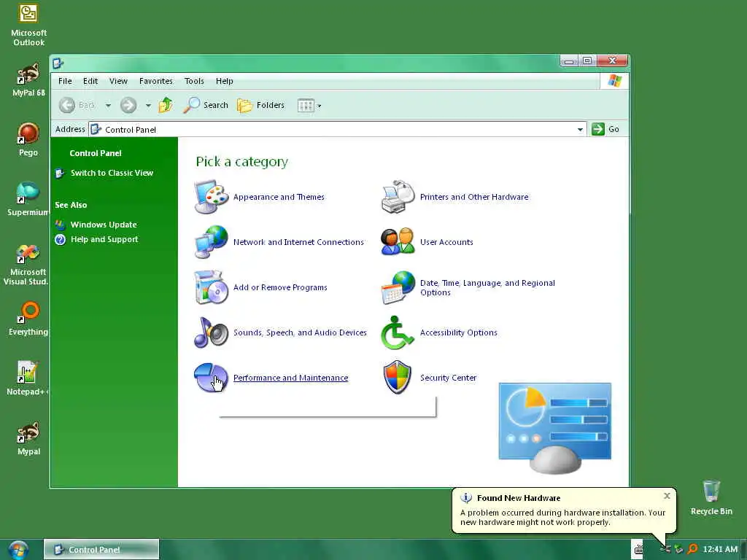Image resolution: width=747 pixels, height=560 pixels.
Task: Click the Printers and Other Hardware link
Action: click(474, 197)
